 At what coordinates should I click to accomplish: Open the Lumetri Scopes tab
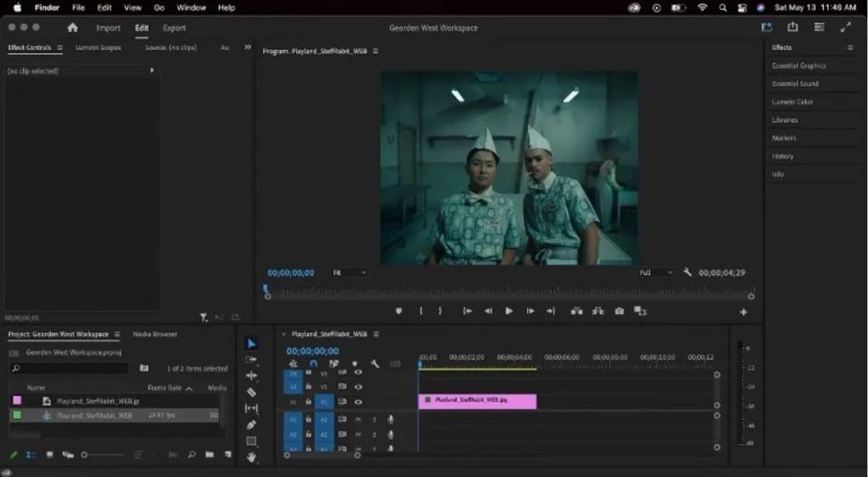click(x=98, y=48)
